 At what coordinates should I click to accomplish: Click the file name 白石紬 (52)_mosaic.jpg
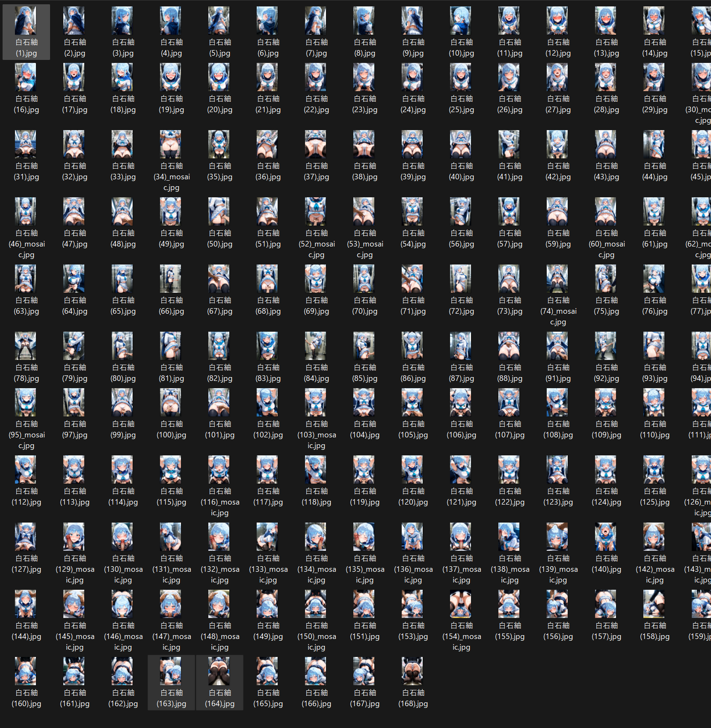(316, 244)
